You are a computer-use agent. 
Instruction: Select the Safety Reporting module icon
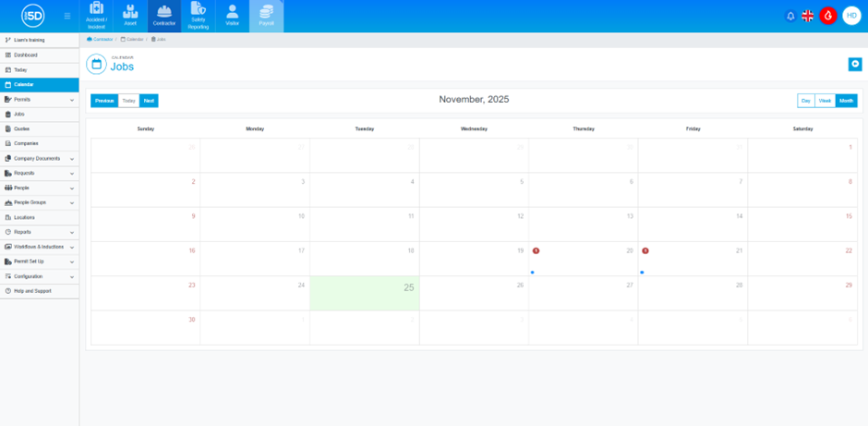click(198, 16)
